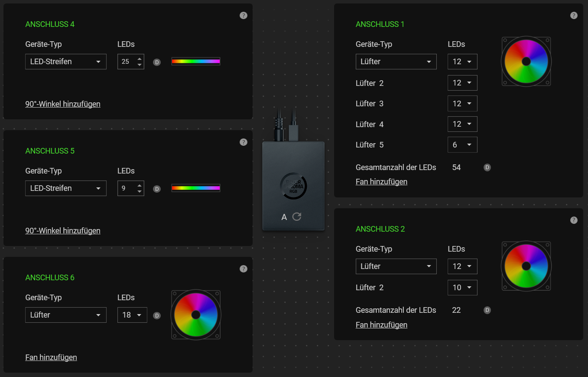Click the Lüfter 5 label

370,145
